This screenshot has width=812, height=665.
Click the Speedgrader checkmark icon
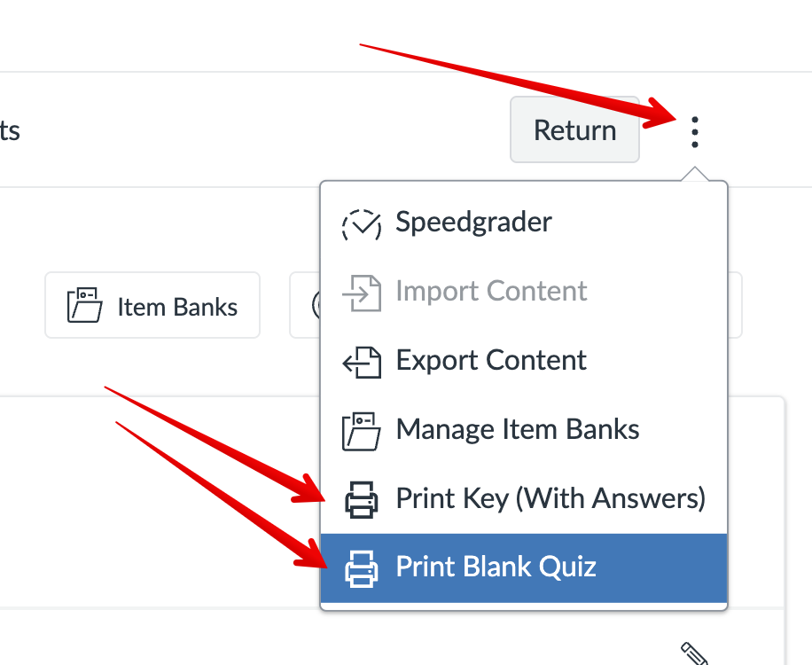pos(361,223)
